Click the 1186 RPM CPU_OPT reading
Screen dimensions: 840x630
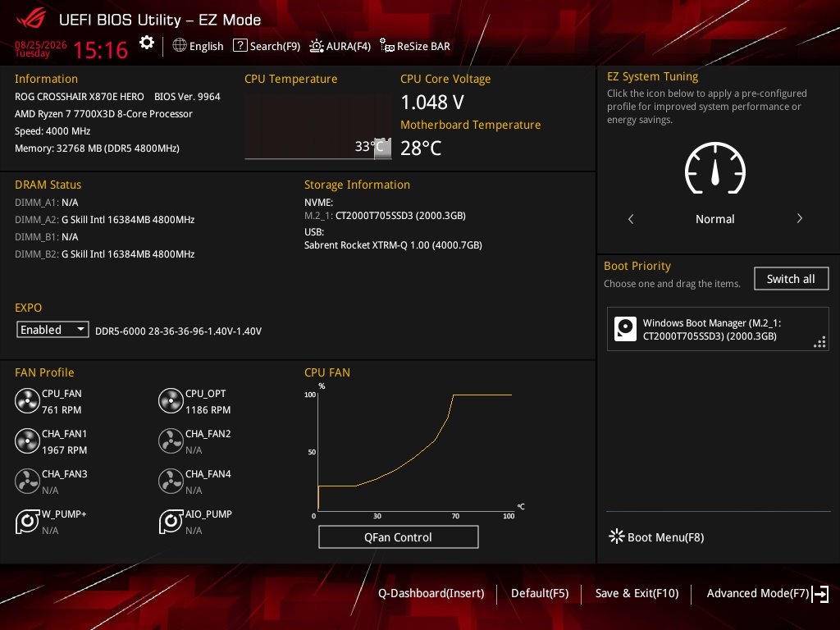[208, 410]
